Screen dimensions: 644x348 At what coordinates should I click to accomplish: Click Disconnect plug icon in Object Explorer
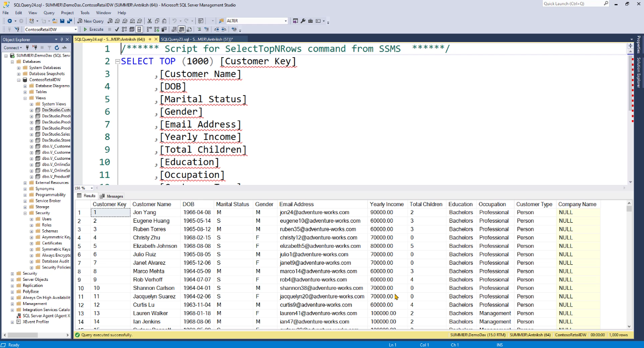click(35, 47)
